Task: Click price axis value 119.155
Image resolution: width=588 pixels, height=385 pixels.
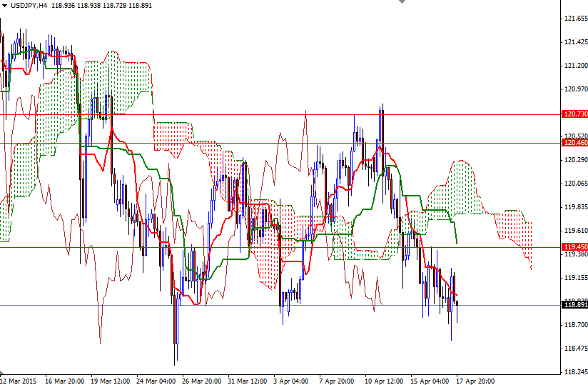Action: [576, 278]
